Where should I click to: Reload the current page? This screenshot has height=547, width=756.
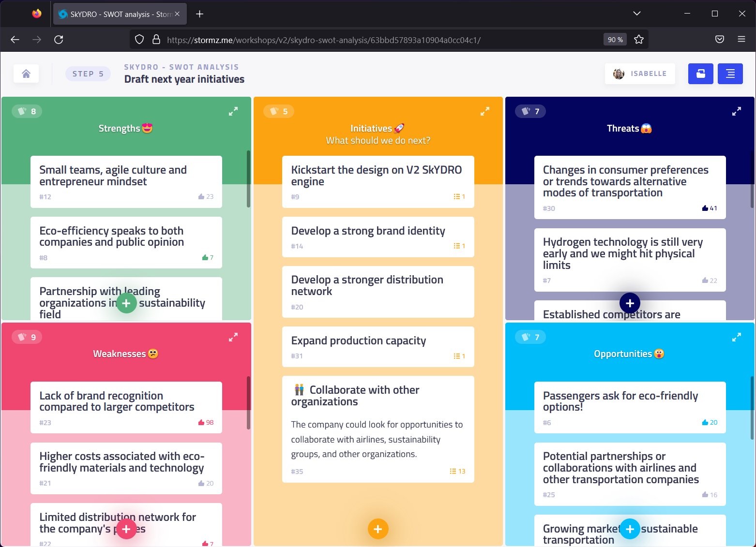click(x=59, y=40)
